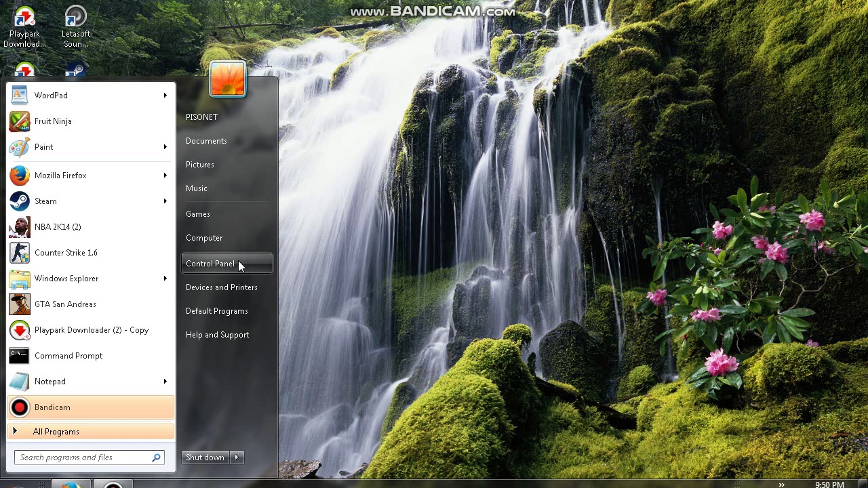The height and width of the screenshot is (488, 868).
Task: Launch Mozilla Firefox from the Start menu
Action: point(91,176)
